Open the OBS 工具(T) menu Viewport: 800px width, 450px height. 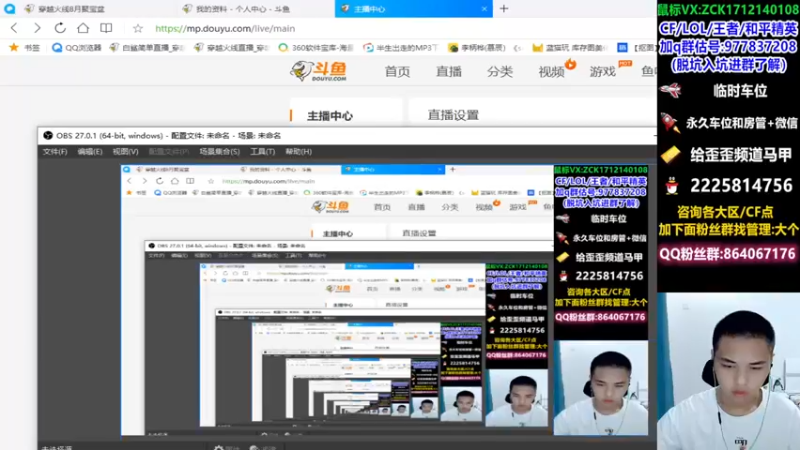point(262,152)
